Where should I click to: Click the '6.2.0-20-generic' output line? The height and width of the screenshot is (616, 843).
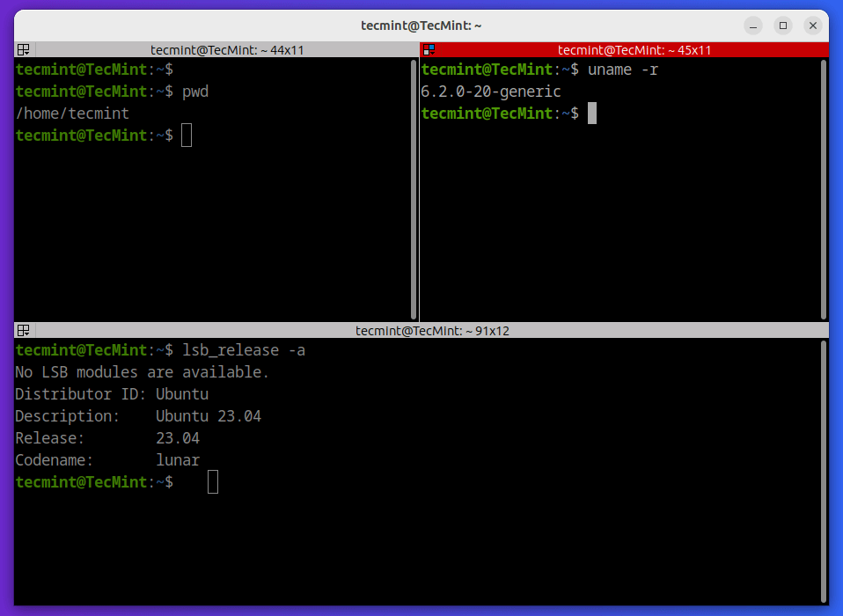pos(491,92)
